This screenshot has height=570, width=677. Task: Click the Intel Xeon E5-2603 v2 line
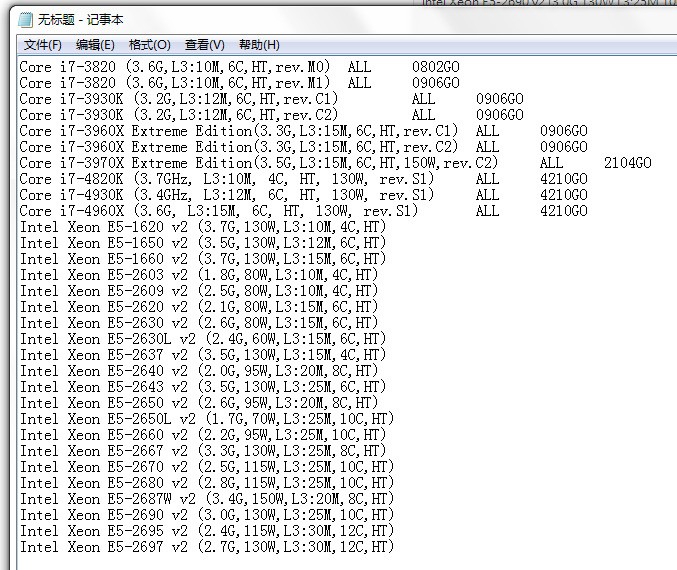(x=199, y=275)
